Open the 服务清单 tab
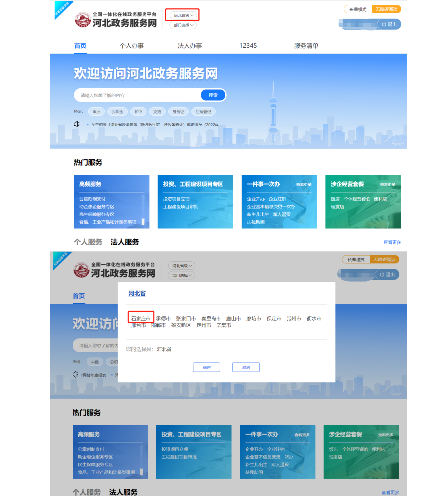 point(306,46)
